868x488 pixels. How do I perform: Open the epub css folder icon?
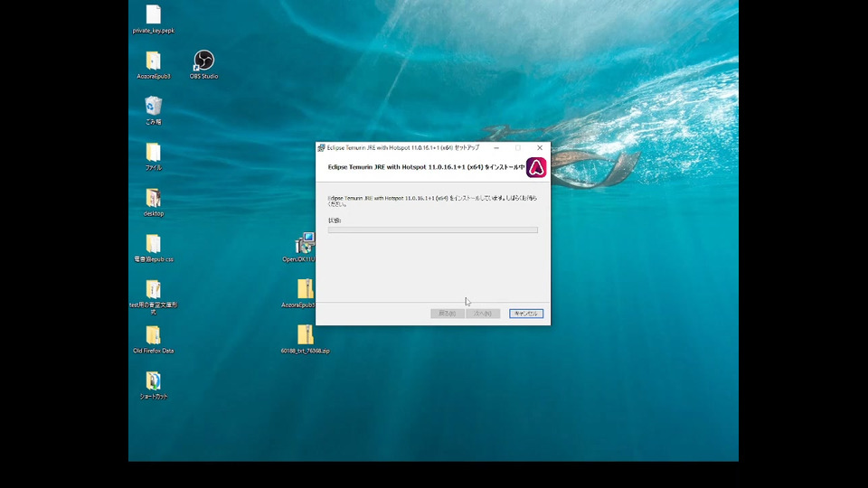[154, 244]
